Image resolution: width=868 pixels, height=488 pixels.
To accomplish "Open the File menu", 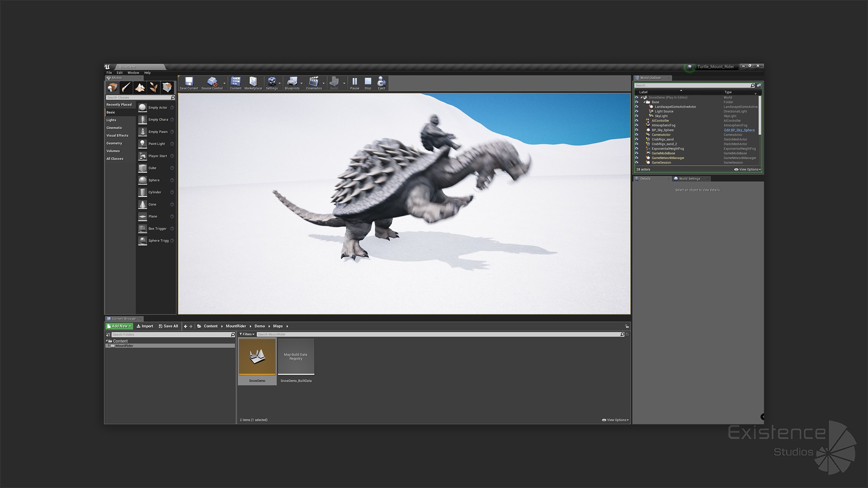I will [109, 73].
